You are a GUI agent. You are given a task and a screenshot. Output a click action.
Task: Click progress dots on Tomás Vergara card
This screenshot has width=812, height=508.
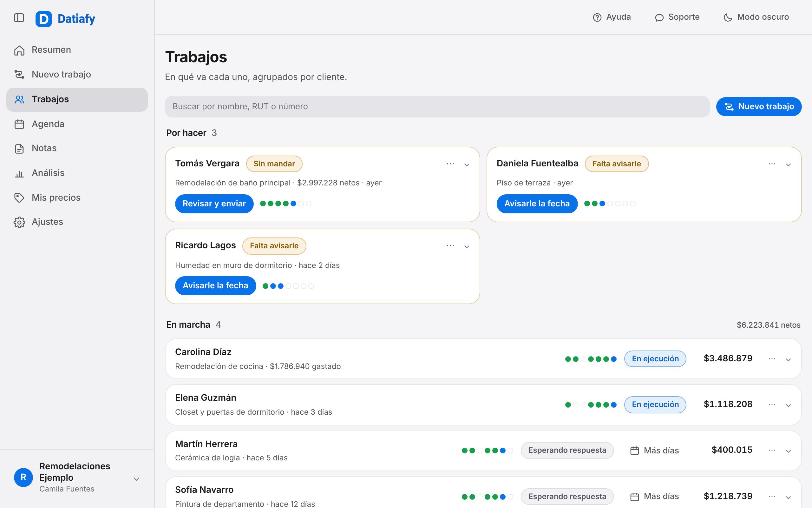[x=286, y=204]
